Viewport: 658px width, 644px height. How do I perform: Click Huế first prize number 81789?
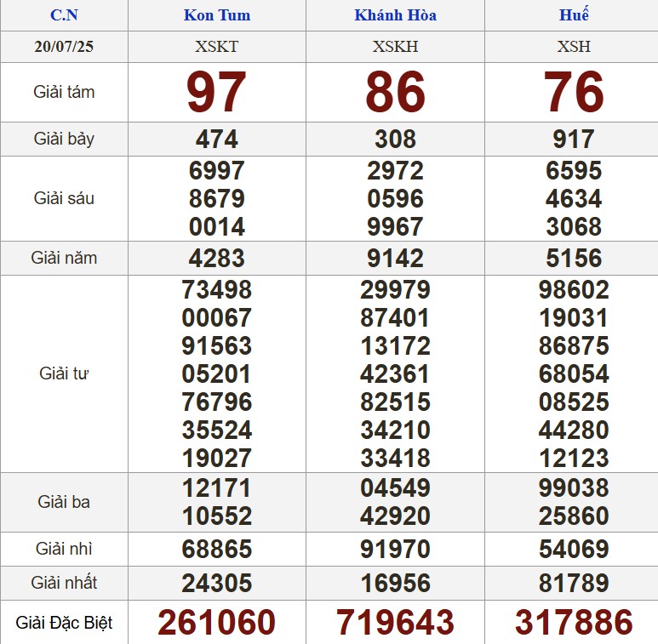click(x=574, y=583)
